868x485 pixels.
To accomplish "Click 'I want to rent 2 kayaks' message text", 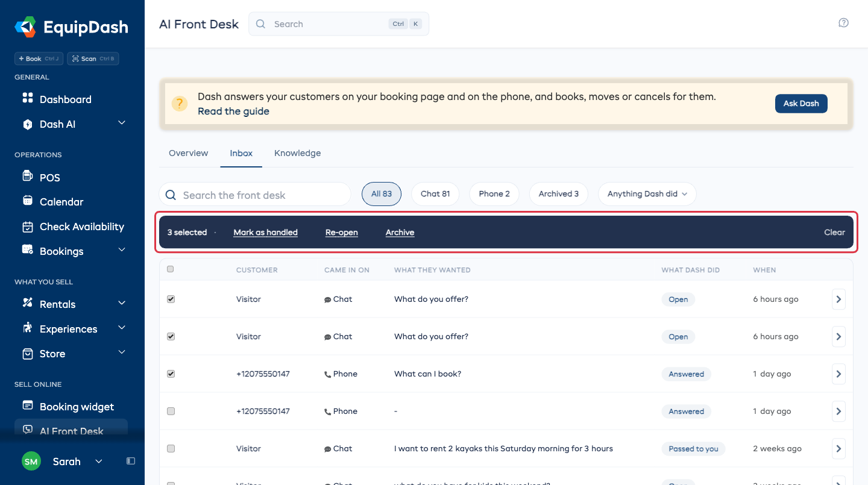I will 503,449.
